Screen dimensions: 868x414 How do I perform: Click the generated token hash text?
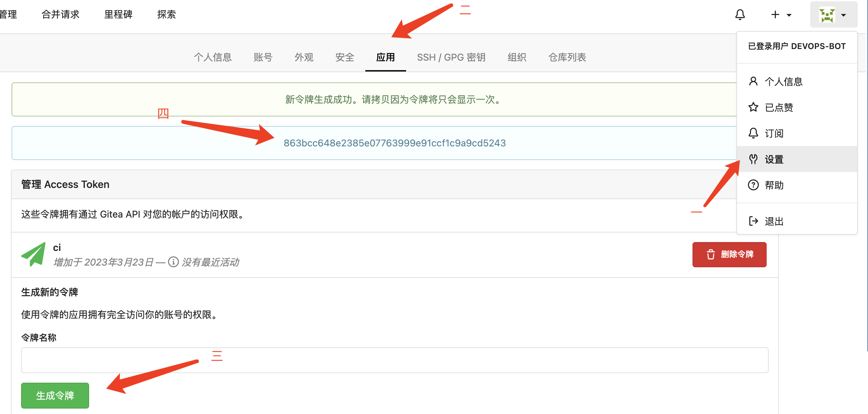click(395, 143)
